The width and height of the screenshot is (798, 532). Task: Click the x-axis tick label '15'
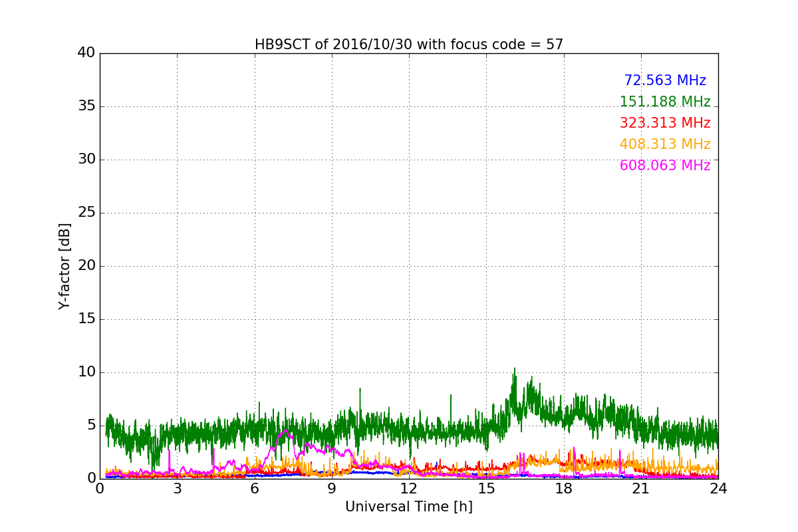point(486,489)
